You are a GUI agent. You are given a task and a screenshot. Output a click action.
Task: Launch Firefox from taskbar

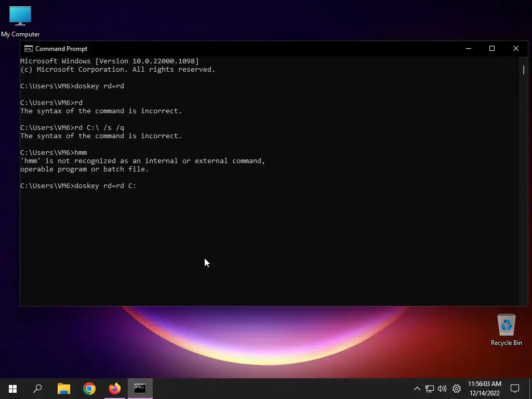(115, 389)
